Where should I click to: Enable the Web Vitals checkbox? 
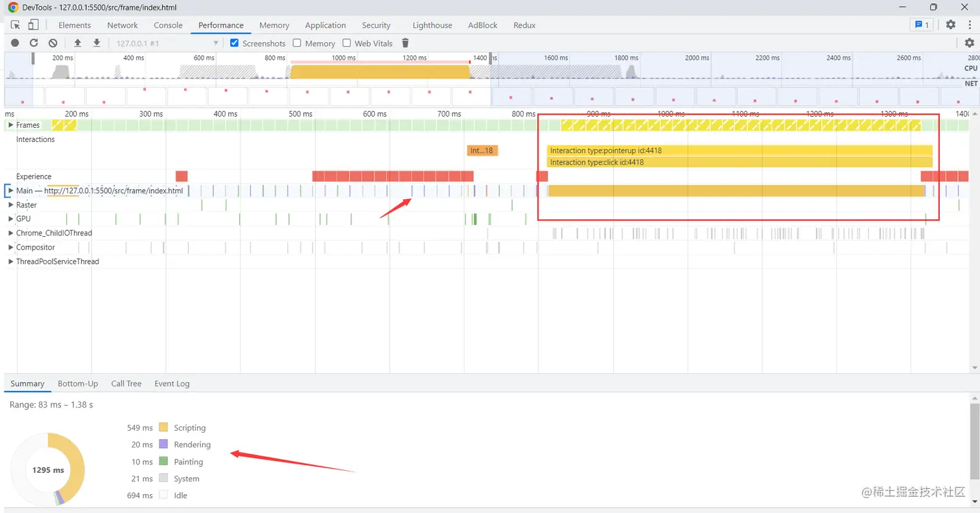tap(347, 43)
